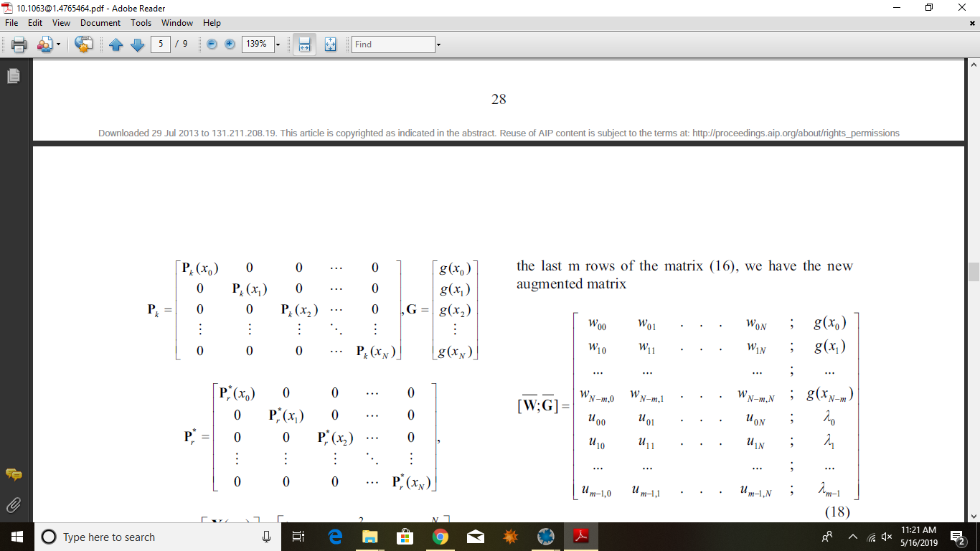980x551 pixels.
Task: Open the collaborate dropdown arrow
Action: (x=58, y=44)
